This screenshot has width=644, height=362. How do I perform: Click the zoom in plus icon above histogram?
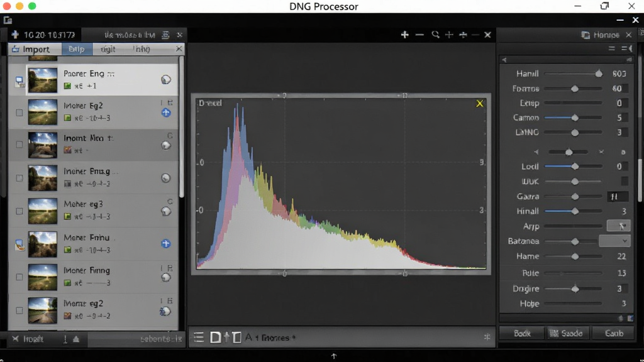click(x=404, y=35)
